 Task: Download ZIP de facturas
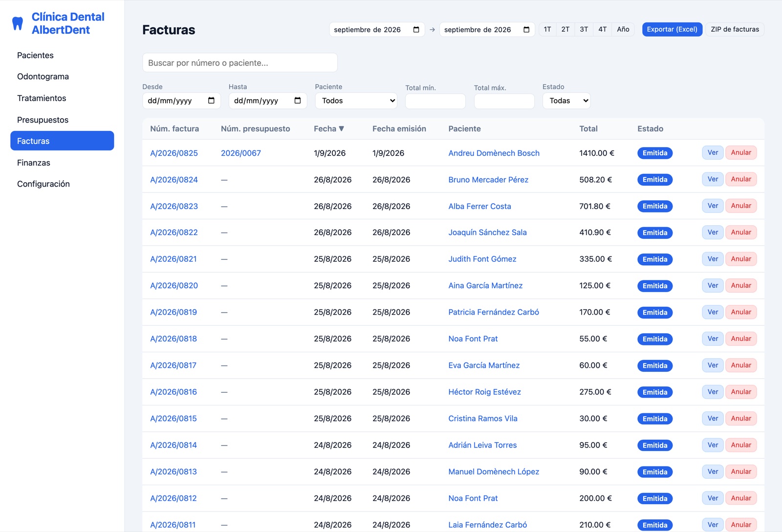735,29
